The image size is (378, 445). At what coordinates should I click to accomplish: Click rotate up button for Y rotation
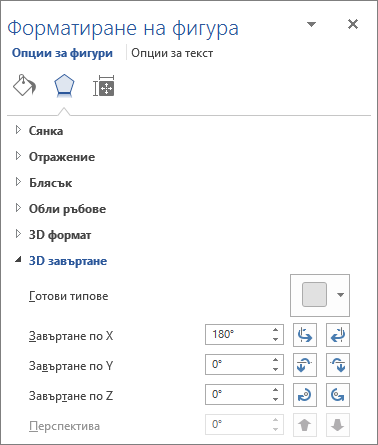point(305,365)
